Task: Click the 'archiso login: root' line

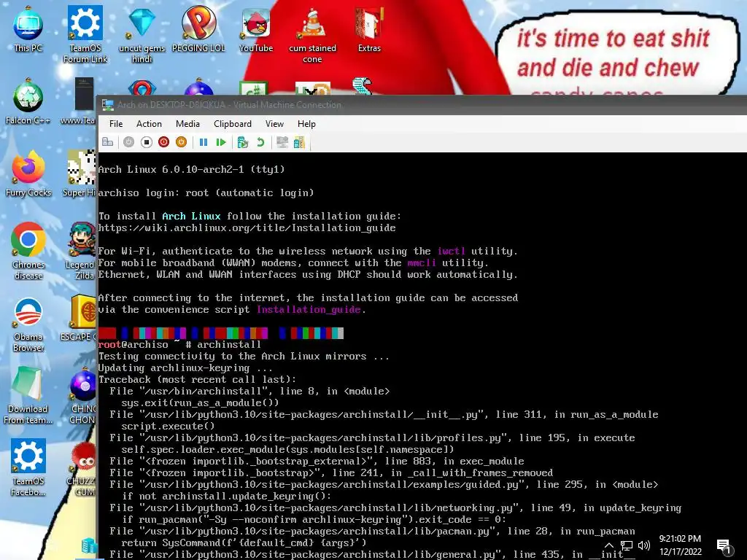Action: coord(206,192)
